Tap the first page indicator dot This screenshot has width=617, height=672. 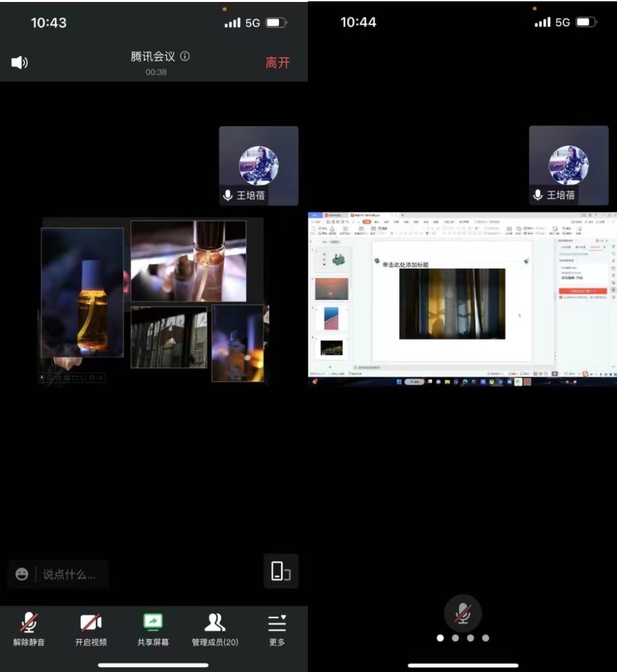(441, 638)
